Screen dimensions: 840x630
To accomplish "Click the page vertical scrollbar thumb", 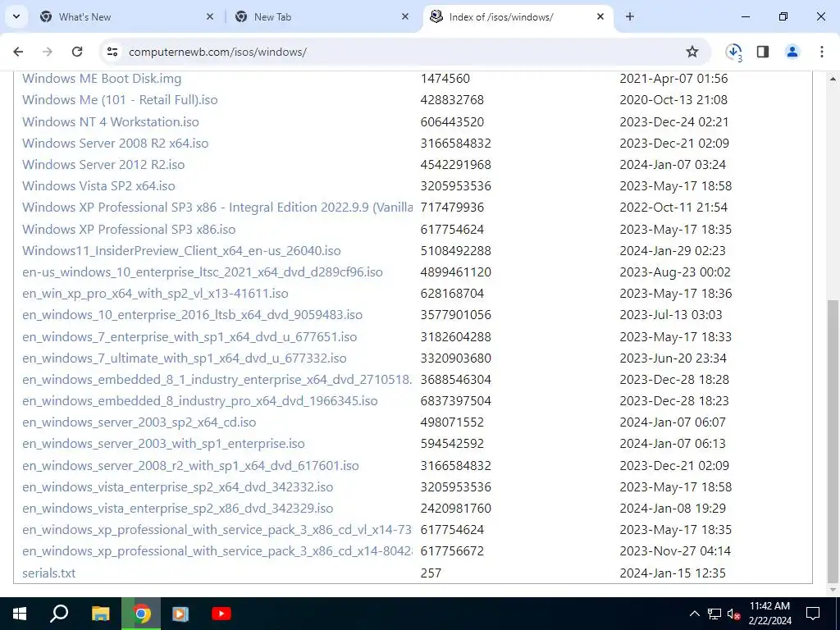I will 833,442.
